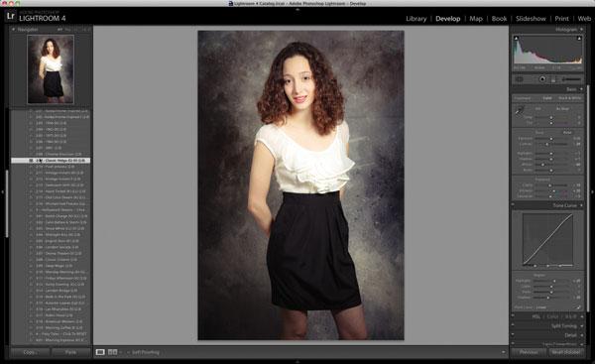The width and height of the screenshot is (595, 364).
Task: Click the Navigator preview thumbnail
Action: 51,69
